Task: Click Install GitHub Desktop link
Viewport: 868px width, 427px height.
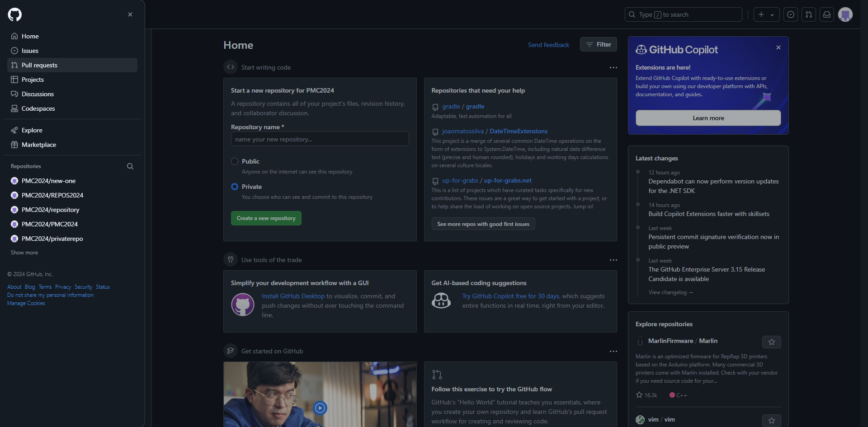Action: click(293, 296)
